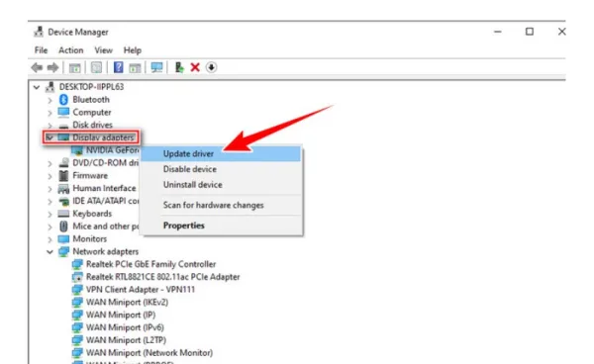Expand the Monitors category
Image resolution: width=594 pixels, height=364 pixels.
[49, 239]
